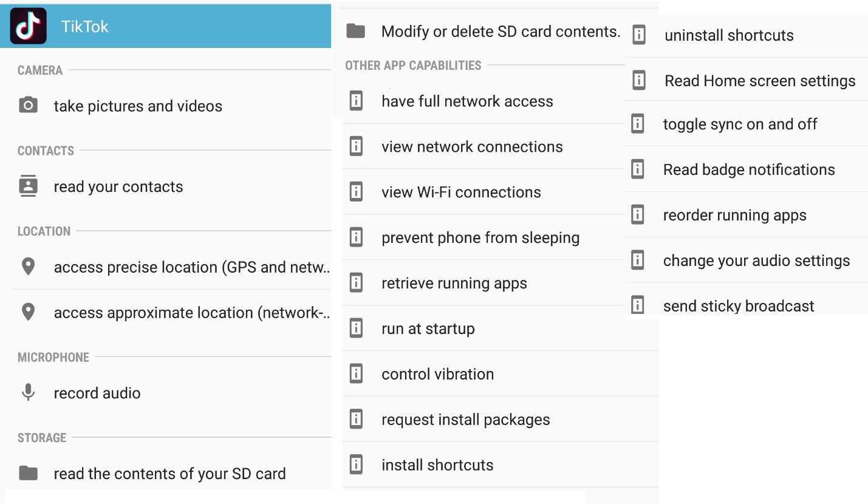Select the request install packages item
This screenshot has width=868, height=504.
tap(501, 420)
